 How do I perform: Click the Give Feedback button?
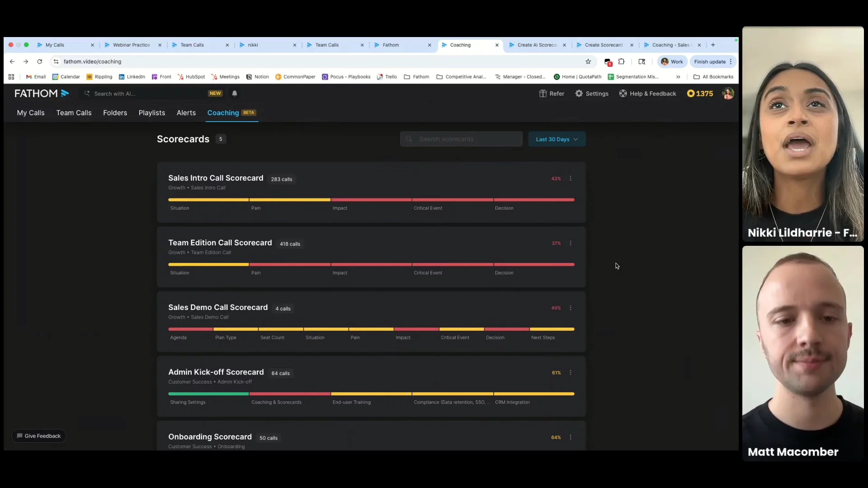(39, 436)
